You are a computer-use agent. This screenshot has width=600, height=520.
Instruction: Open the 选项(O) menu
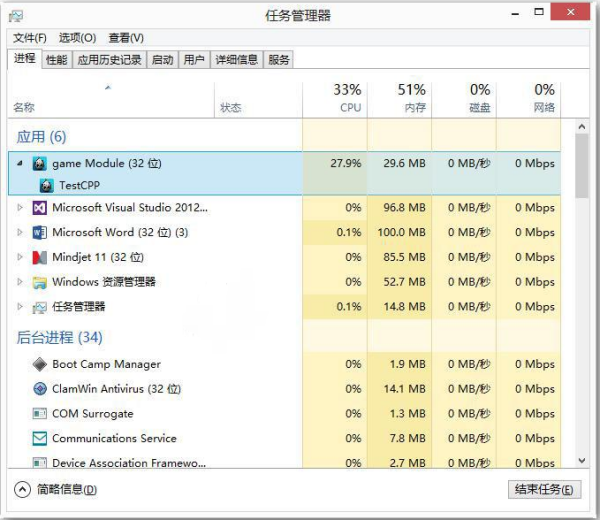77,38
